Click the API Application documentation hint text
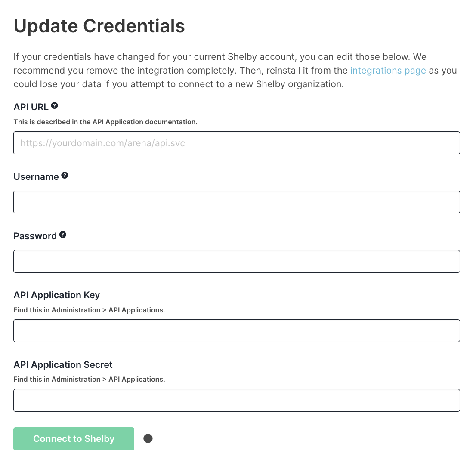Viewport: 476px width, 469px height. click(x=105, y=122)
